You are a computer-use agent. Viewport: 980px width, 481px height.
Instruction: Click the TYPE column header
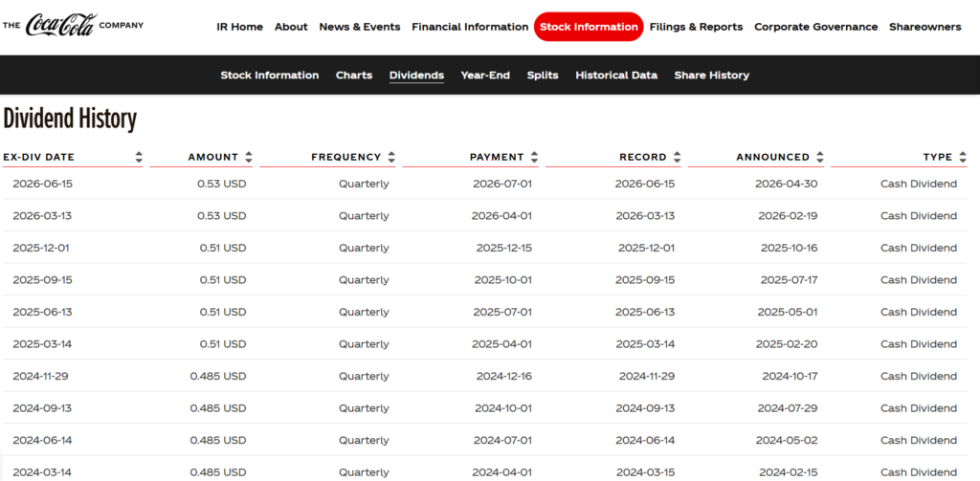[938, 158]
